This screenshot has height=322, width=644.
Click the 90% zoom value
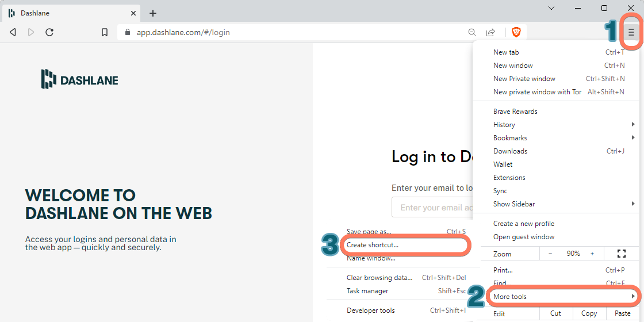[573, 254]
